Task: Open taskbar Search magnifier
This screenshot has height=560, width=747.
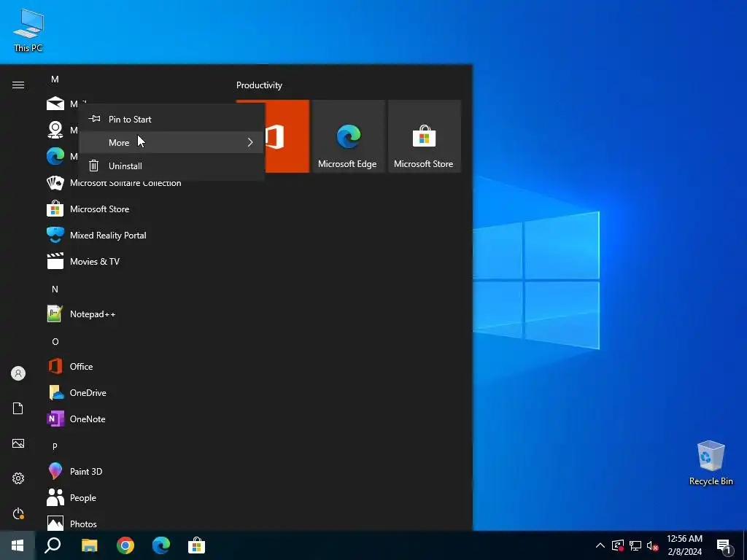Action: pyautogui.click(x=53, y=545)
